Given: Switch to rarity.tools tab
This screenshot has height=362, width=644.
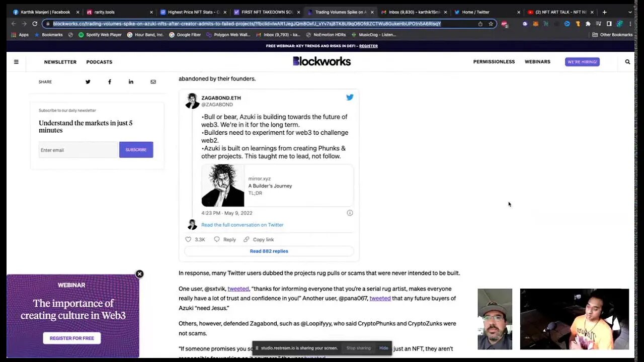Looking at the screenshot, I should 120,12.
